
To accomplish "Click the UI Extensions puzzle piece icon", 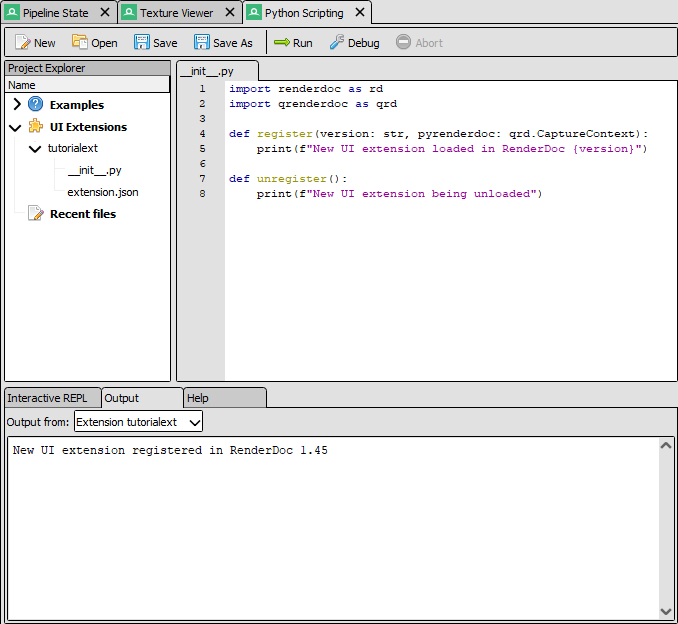I will 35,126.
